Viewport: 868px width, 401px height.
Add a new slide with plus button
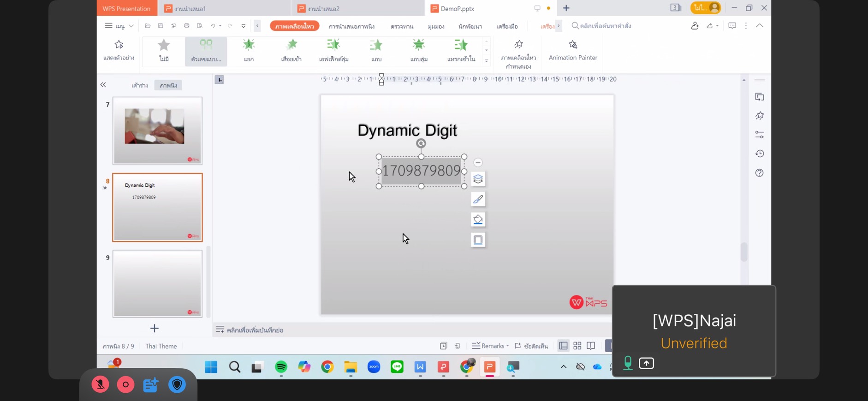point(155,328)
